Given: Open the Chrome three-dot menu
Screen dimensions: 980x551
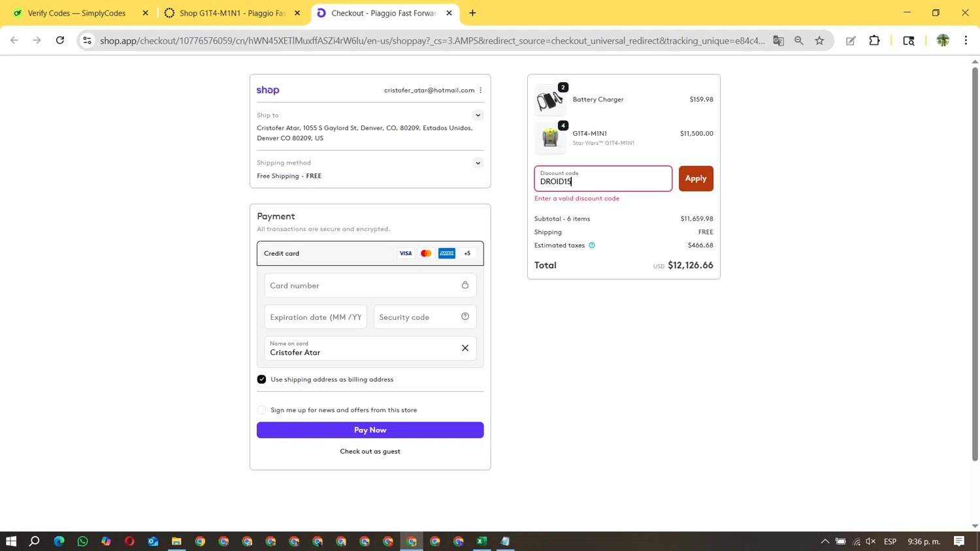Looking at the screenshot, I should (x=966, y=40).
